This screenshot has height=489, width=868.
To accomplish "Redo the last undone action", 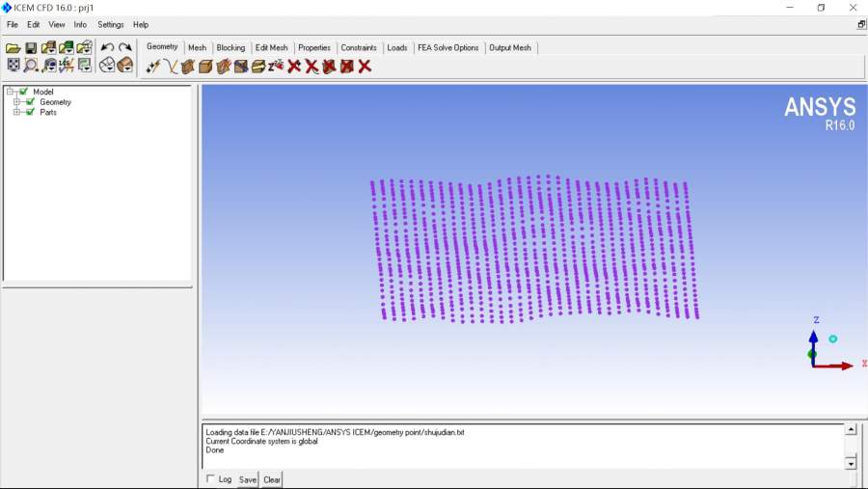I will 125,47.
